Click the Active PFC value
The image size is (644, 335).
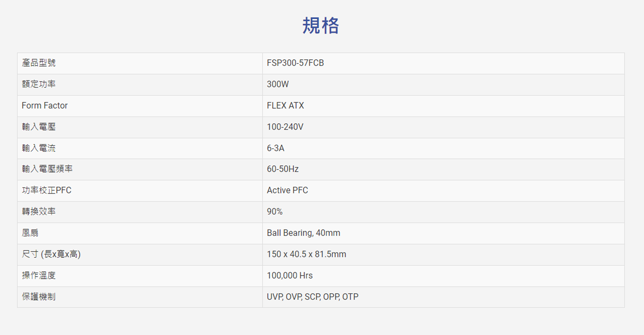287,191
